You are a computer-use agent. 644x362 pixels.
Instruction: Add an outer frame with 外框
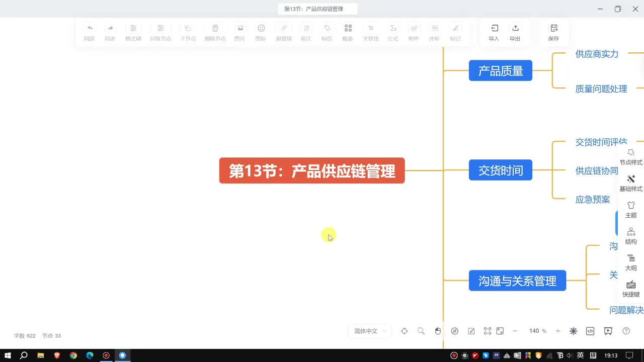click(x=434, y=32)
